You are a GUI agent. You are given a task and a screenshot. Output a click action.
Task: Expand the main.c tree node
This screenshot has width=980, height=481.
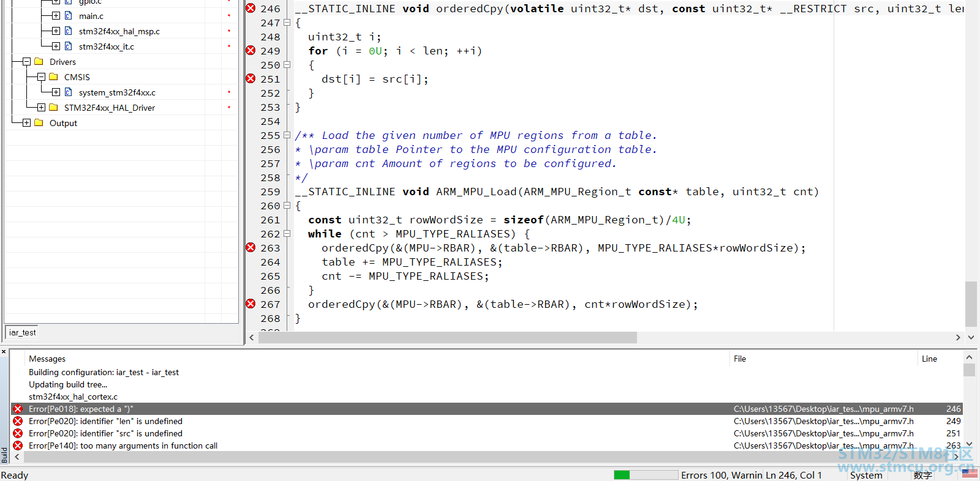[56, 16]
